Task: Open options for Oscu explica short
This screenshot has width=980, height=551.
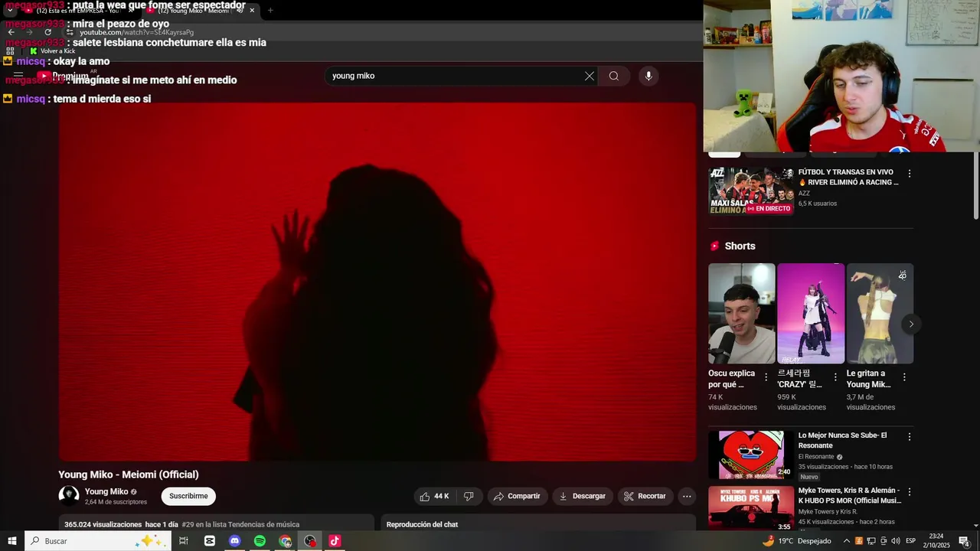Action: 766,377
